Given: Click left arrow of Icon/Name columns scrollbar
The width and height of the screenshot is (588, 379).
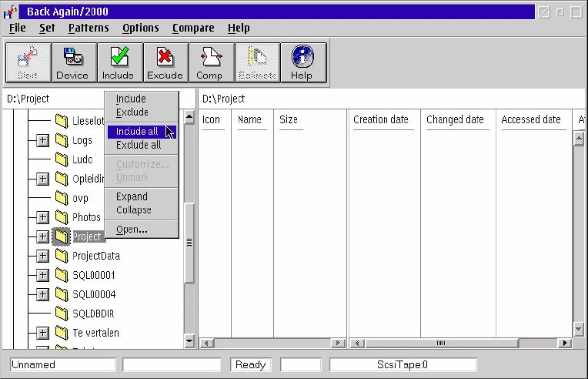Looking at the screenshot, I should tap(206, 343).
